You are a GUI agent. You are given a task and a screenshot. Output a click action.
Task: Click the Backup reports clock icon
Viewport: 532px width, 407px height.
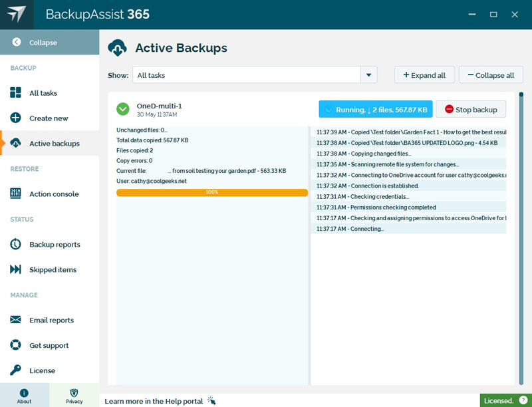click(x=15, y=244)
